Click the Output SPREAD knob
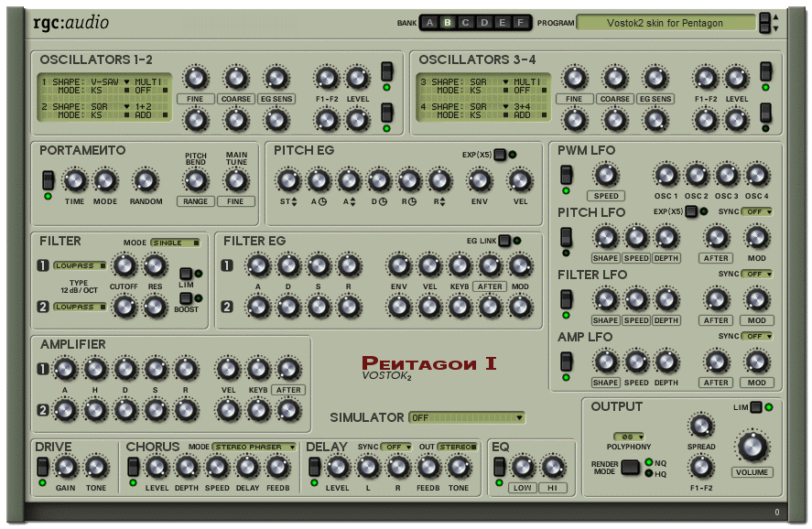Image resolution: width=812 pixels, height=529 pixels. click(701, 426)
